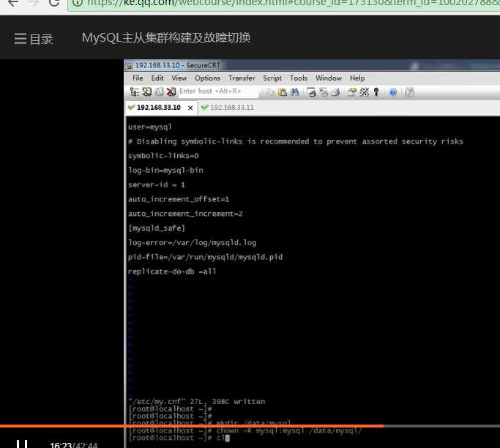The height and width of the screenshot is (448, 500).
Task: Click the Print printer icon
Action: click(x=335, y=92)
